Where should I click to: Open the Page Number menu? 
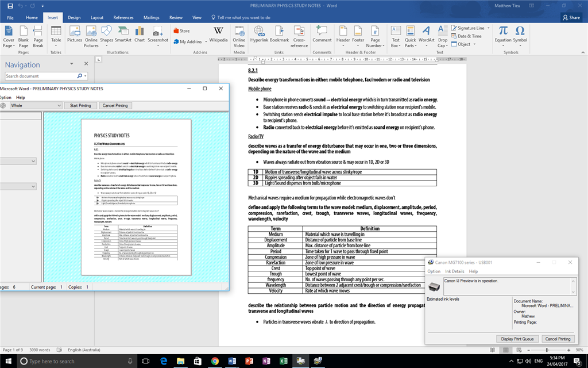(x=375, y=36)
